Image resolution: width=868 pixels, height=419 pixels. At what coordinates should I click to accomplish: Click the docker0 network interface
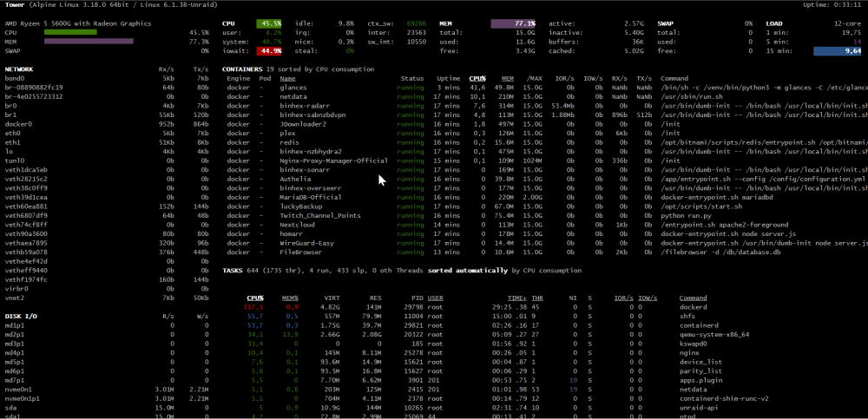click(x=18, y=124)
